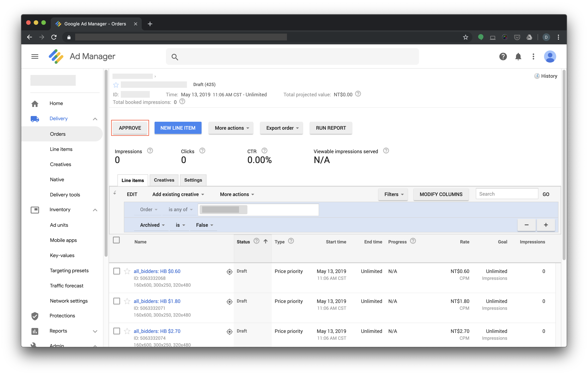Collapse the Delivery sidebar section
The width and height of the screenshot is (588, 375).
coord(95,119)
